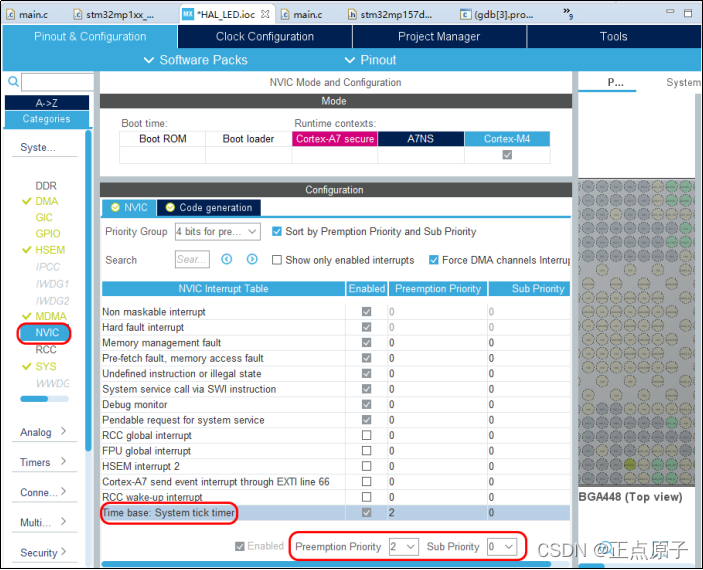703x570 pixels.
Task: Open the gdb[3] process tab
Action: [x=497, y=14]
